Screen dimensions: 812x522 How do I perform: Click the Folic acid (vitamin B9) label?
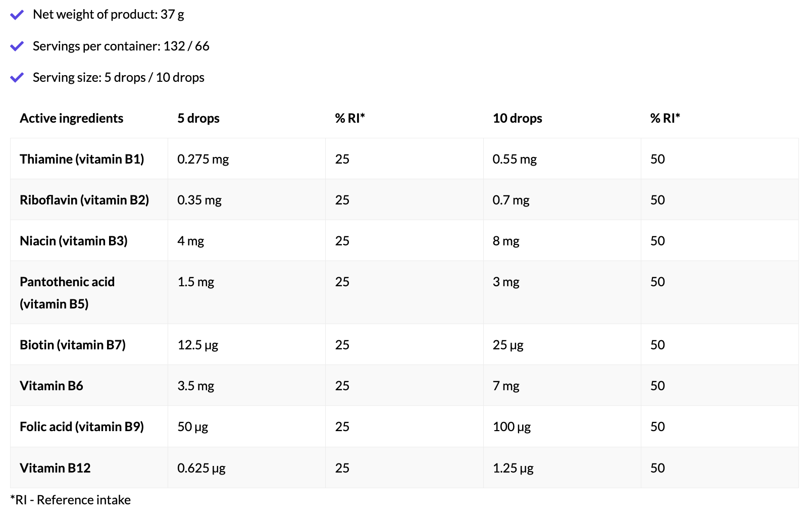[x=82, y=427]
